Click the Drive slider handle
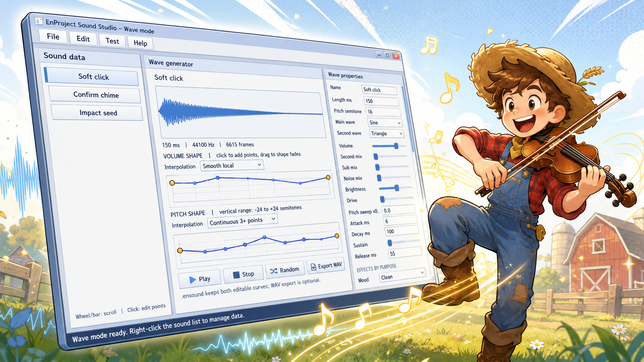 pyautogui.click(x=382, y=199)
